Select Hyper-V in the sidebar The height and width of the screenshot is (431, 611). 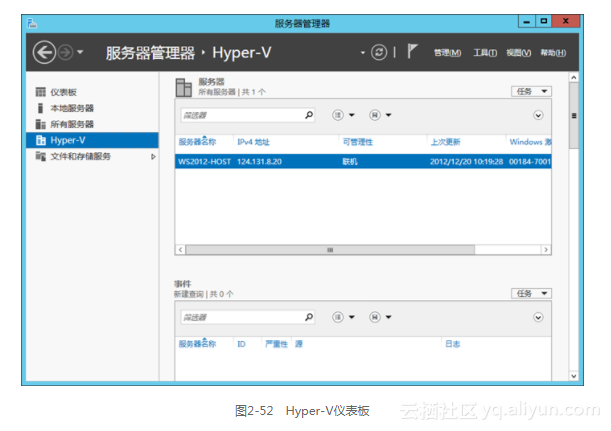92,140
